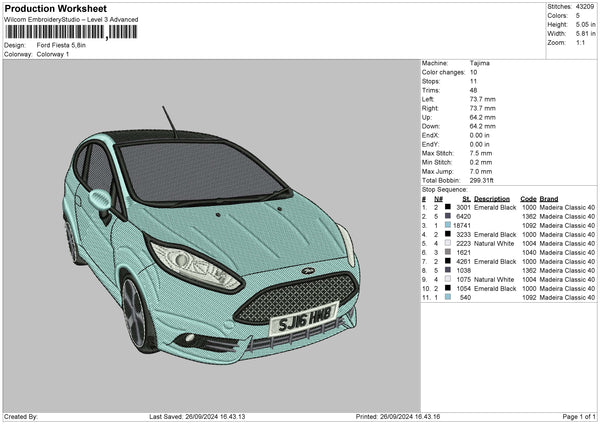Image resolution: width=600 pixels, height=424 pixels.
Task: Click the black swatch beside 4261
Action: pos(448,261)
